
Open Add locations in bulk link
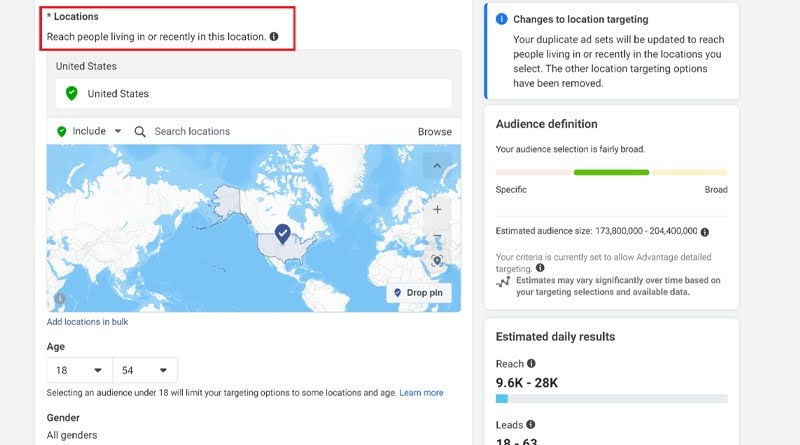tap(87, 322)
